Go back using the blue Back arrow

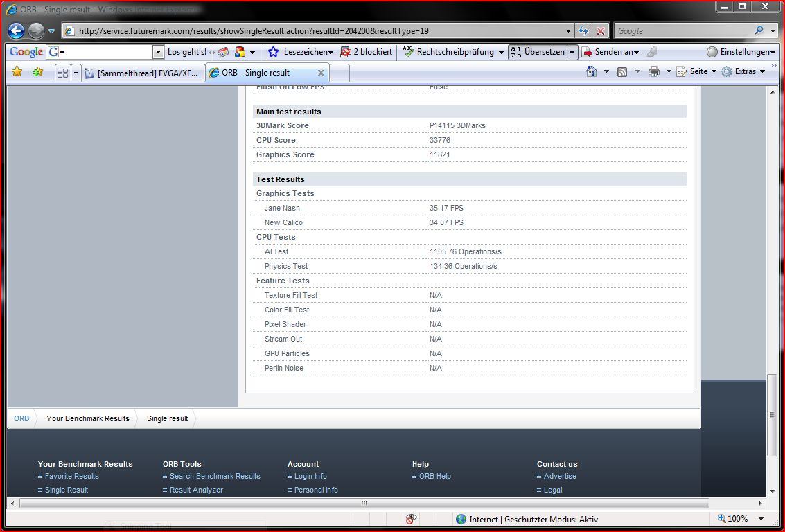(x=16, y=31)
